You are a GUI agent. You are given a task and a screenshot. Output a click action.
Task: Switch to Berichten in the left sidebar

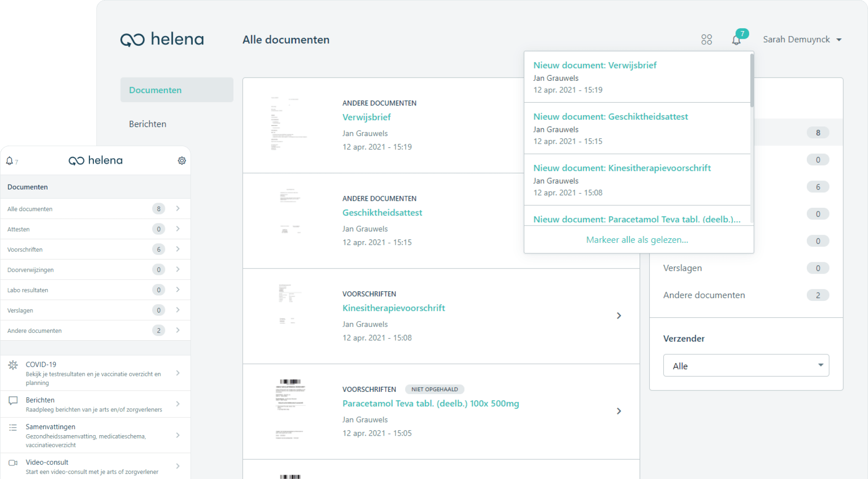click(x=148, y=124)
